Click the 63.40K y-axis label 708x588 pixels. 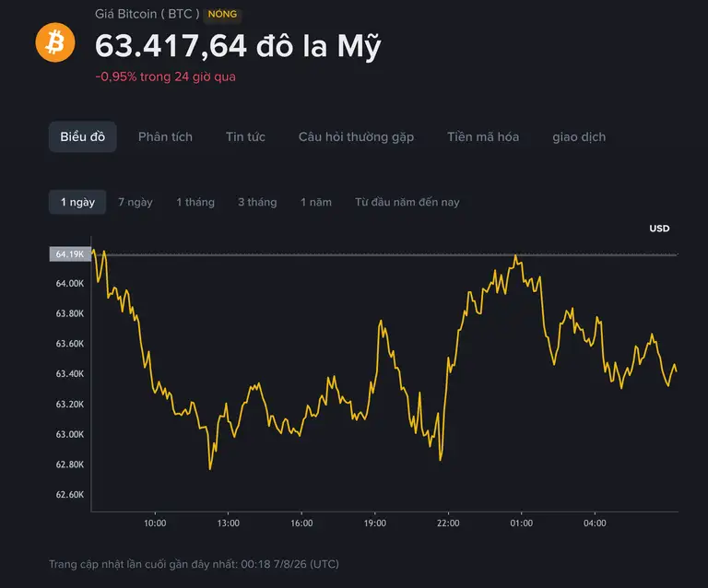(x=70, y=373)
